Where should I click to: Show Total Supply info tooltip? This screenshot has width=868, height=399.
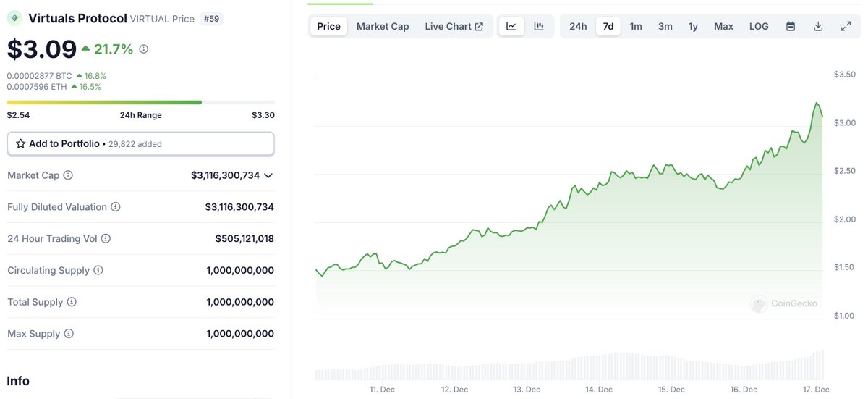[x=72, y=302]
